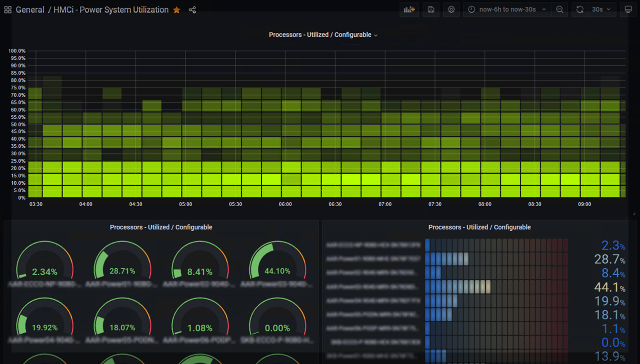Click the share dashboard icon
640x364 pixels.
click(x=192, y=9)
